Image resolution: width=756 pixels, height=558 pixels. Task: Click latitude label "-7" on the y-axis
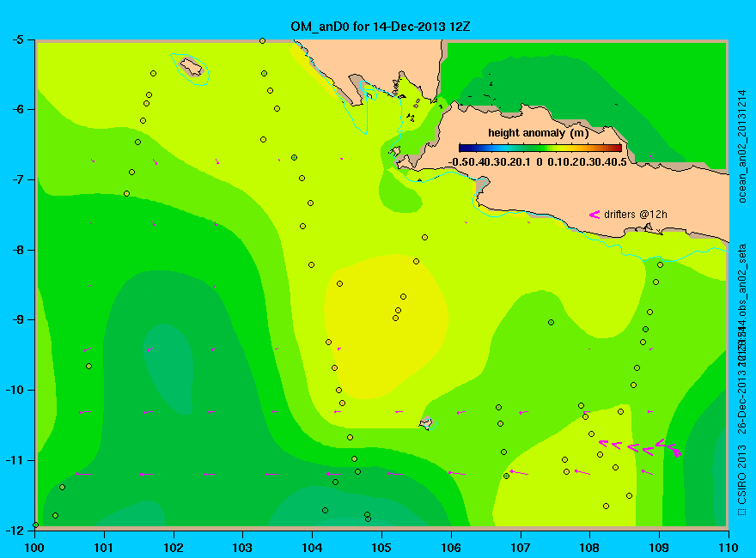(x=18, y=179)
